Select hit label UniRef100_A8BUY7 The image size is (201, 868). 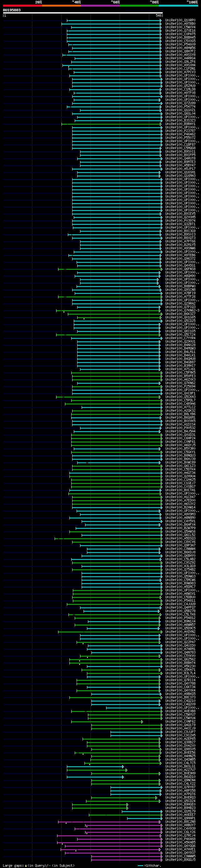point(180,825)
